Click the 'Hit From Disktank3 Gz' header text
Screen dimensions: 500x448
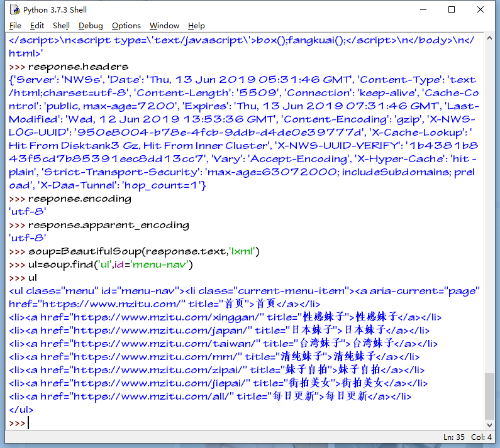click(x=74, y=146)
